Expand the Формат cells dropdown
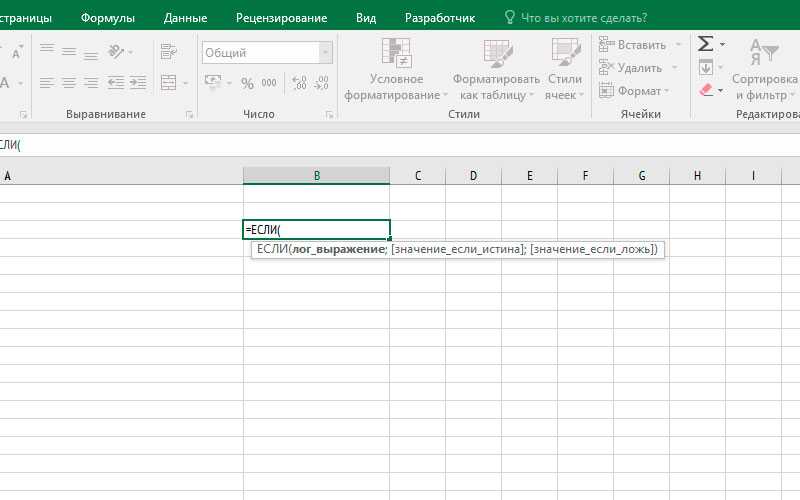The width and height of the screenshot is (800, 500). click(635, 91)
